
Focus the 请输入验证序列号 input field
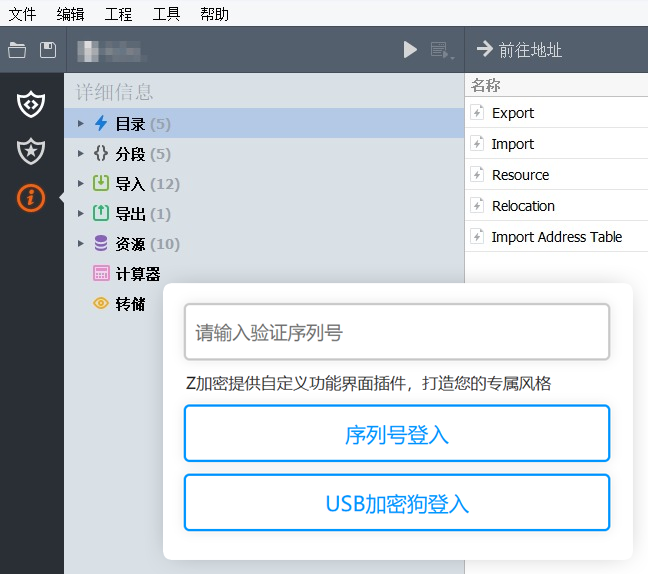(x=397, y=332)
